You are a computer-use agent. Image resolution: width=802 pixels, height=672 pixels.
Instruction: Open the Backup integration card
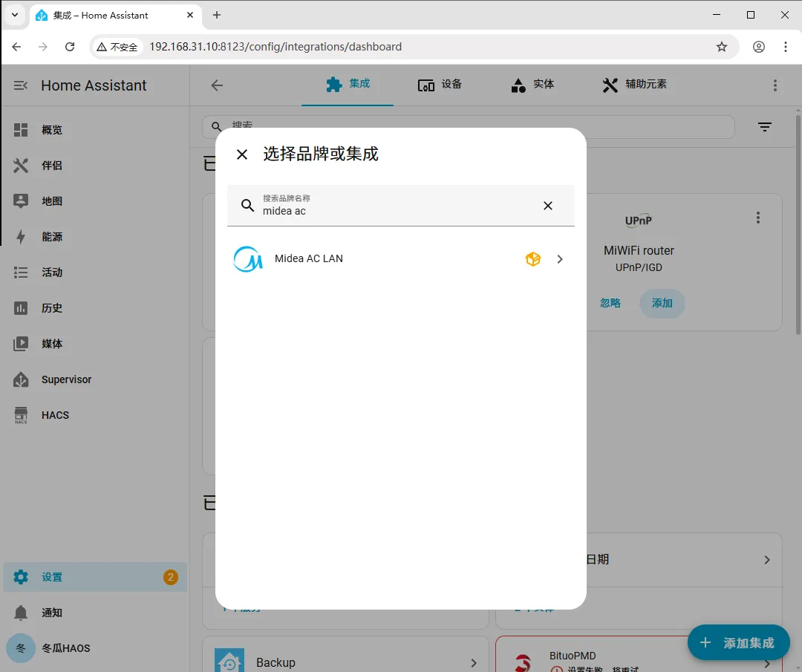(346, 655)
